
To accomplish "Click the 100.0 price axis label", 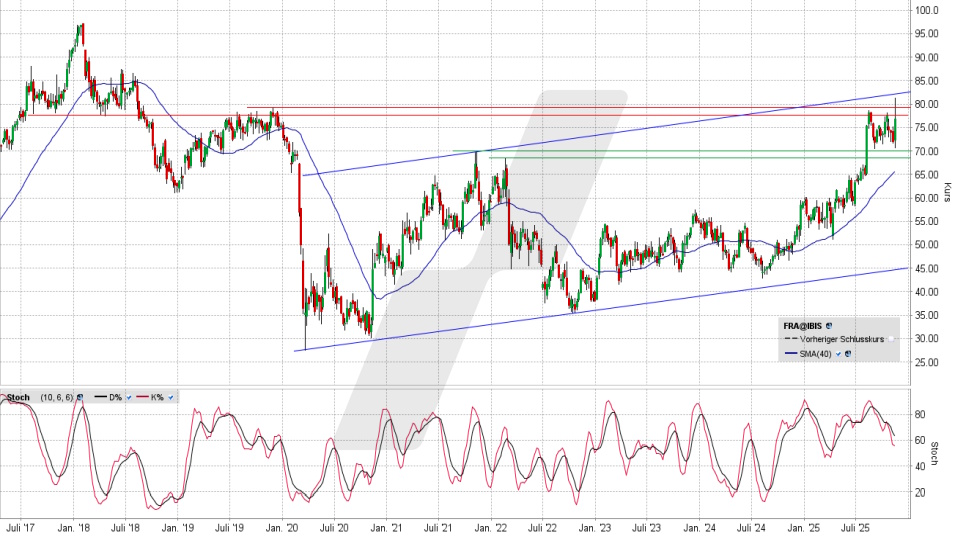I will click(926, 10).
